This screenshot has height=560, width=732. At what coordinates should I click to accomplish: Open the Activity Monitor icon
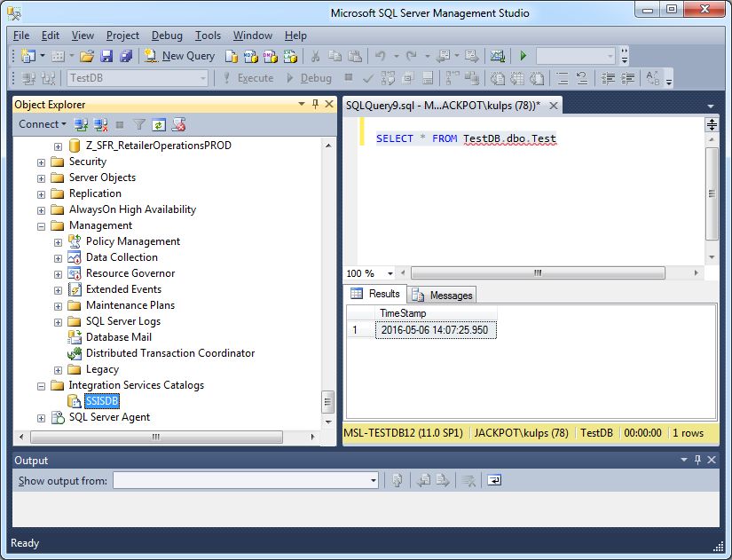coord(498,56)
